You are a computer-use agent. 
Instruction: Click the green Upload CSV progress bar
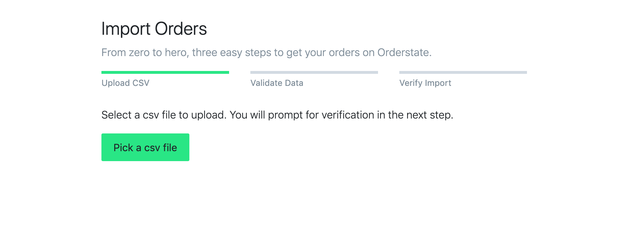pos(165,72)
